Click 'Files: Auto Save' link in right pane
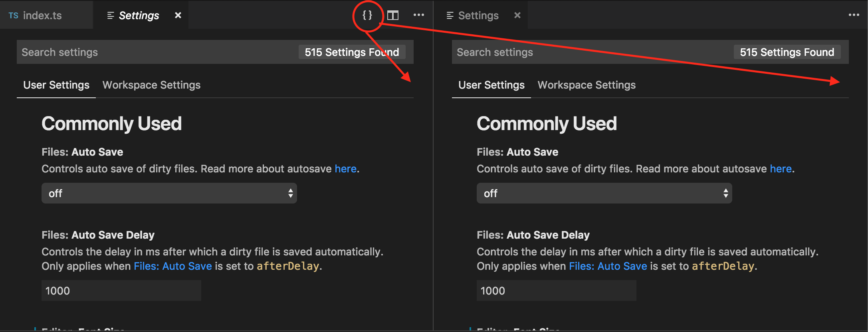 tap(608, 266)
